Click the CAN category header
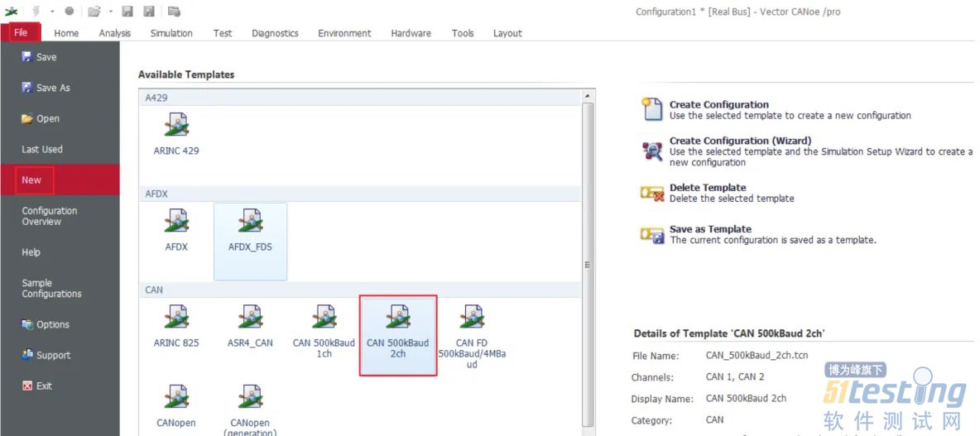Image resolution: width=980 pixels, height=436 pixels. pos(359,290)
